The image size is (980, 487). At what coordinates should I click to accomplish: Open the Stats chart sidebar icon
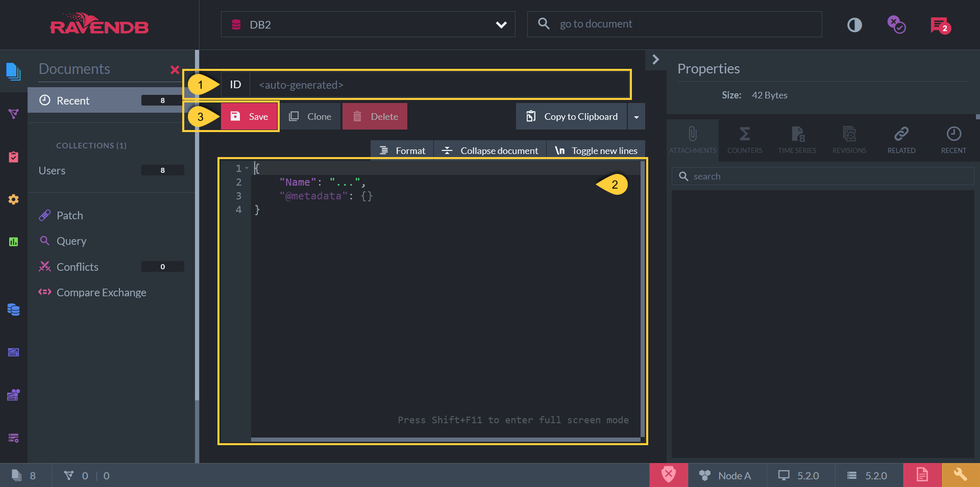pos(13,242)
